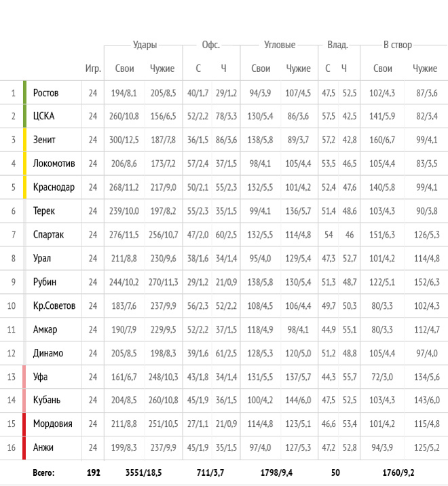Viewport: 448px width, 486px height.
Task: Click the Спартак team name
Action: tap(49, 235)
